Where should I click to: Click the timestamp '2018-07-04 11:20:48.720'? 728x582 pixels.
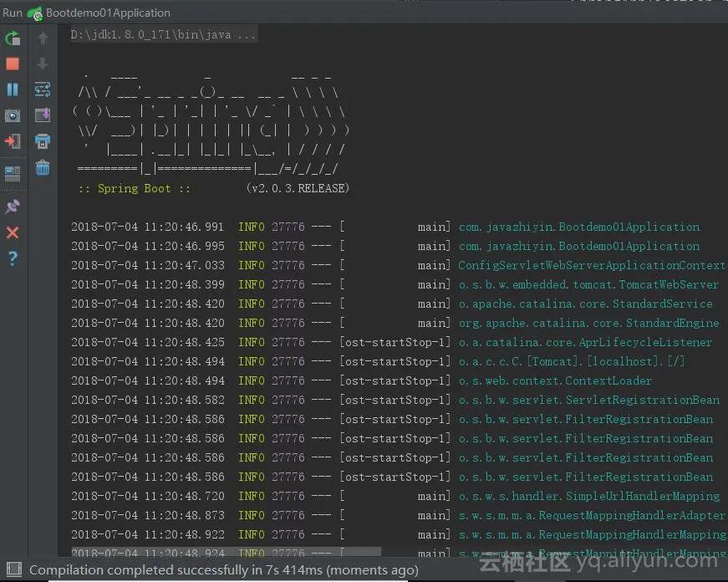click(148, 496)
